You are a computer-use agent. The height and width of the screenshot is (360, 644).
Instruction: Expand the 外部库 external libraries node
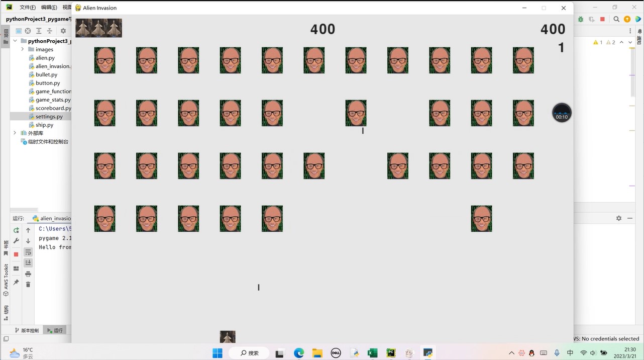click(15, 133)
